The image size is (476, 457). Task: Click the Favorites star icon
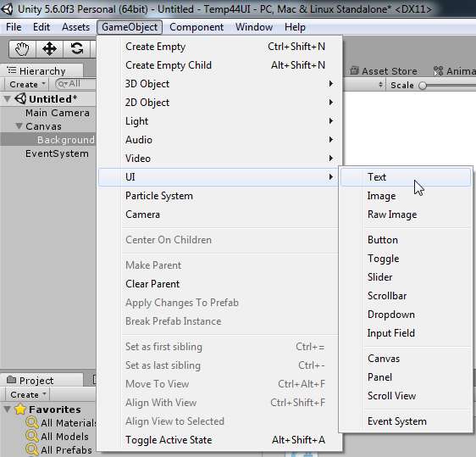20,409
